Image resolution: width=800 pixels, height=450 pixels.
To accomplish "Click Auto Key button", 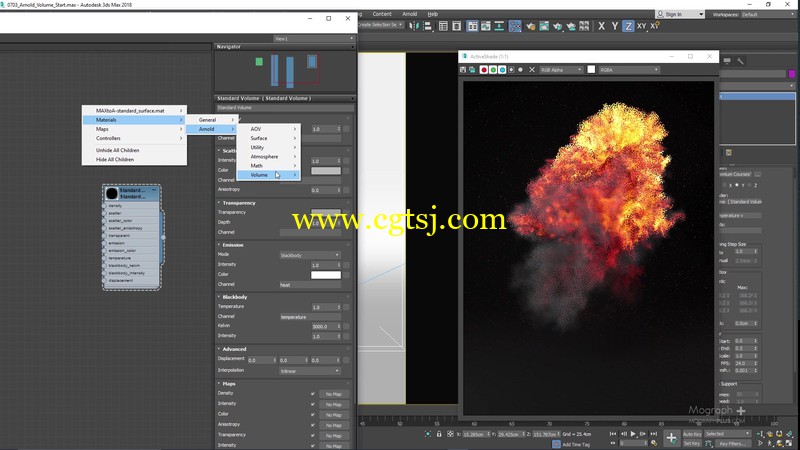I will click(x=692, y=434).
